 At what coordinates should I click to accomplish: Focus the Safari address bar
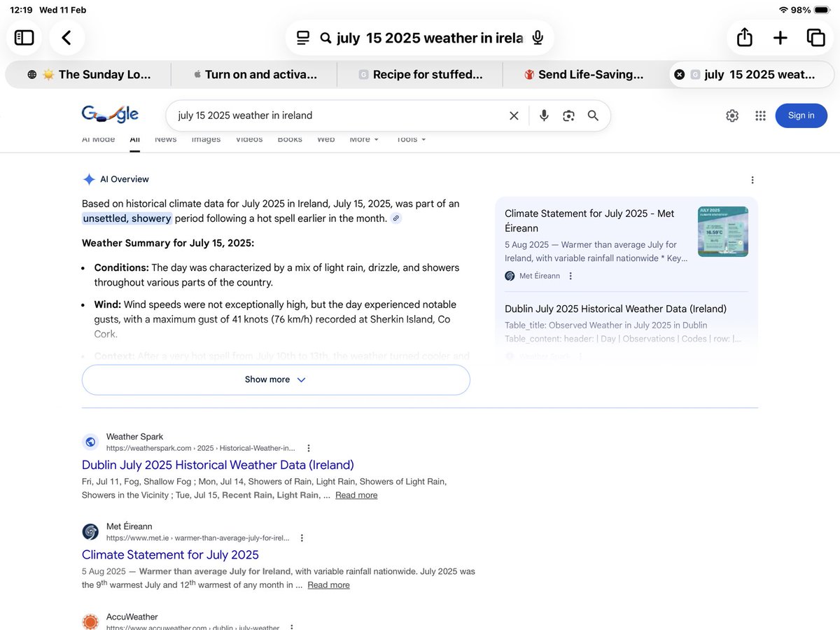(x=419, y=38)
